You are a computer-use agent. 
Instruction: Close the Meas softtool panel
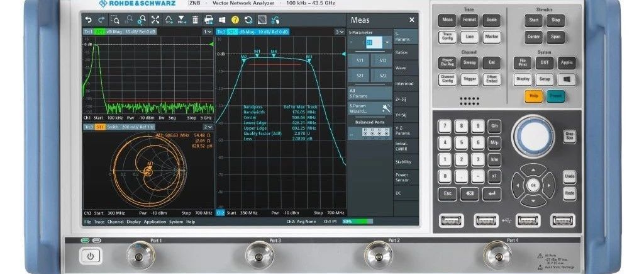(x=411, y=20)
